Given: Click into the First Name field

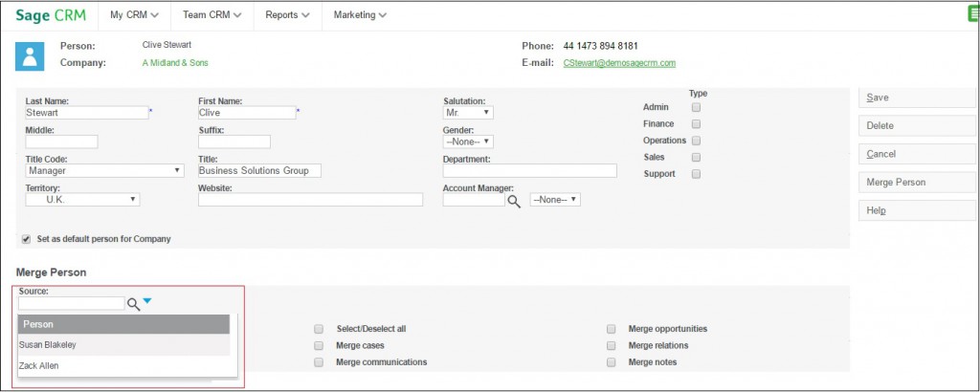Looking at the screenshot, I should [247, 113].
